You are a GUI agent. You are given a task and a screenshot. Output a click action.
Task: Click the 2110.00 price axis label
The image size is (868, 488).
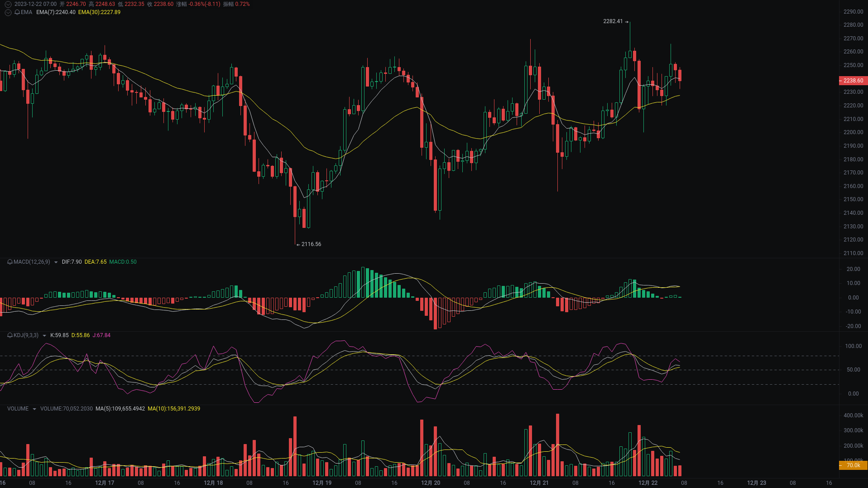tap(853, 253)
